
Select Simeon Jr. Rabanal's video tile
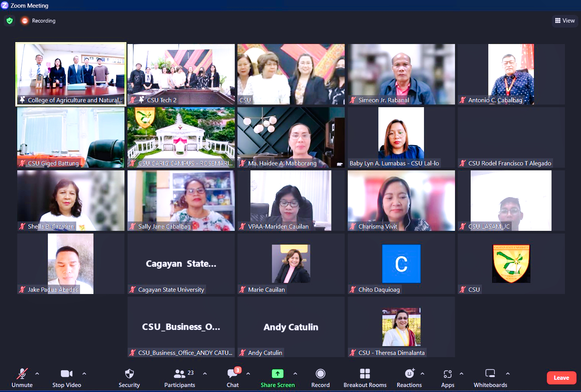coord(401,74)
